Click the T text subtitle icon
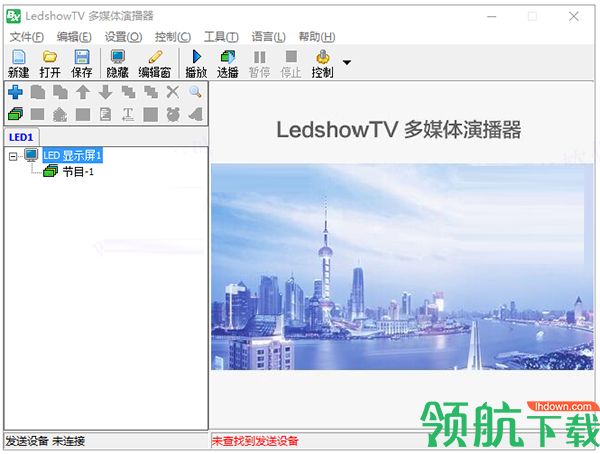 click(128, 114)
